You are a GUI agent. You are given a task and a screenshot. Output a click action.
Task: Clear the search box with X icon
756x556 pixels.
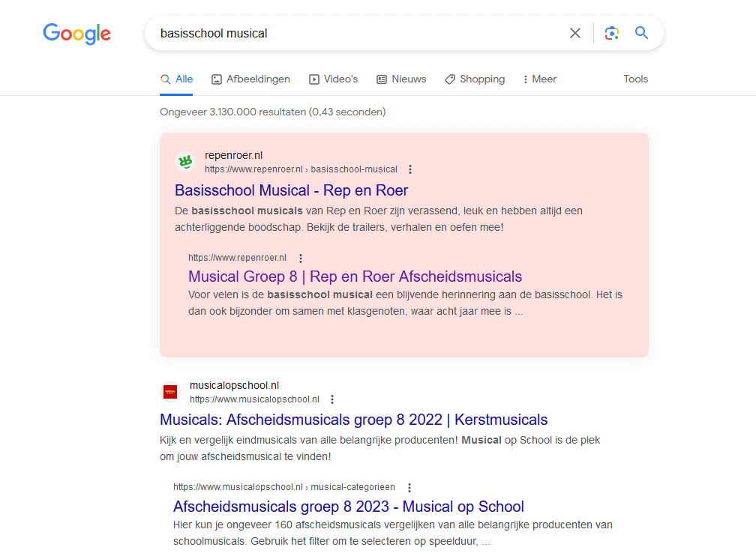[575, 33]
